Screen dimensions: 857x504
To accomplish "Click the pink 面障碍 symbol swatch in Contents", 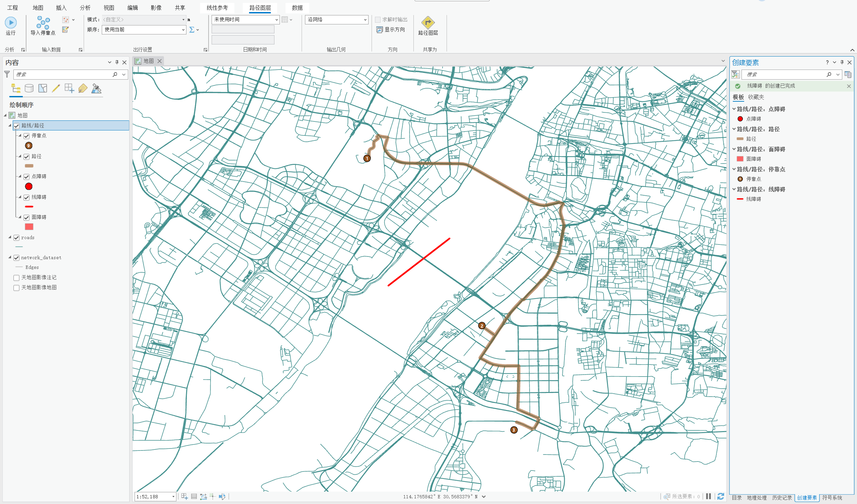I will (29, 227).
